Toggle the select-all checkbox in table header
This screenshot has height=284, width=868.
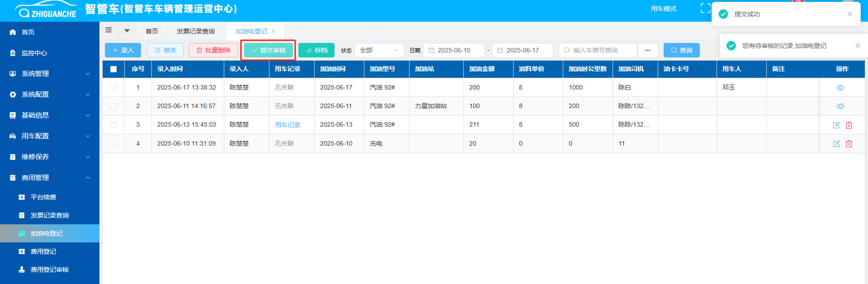click(113, 69)
